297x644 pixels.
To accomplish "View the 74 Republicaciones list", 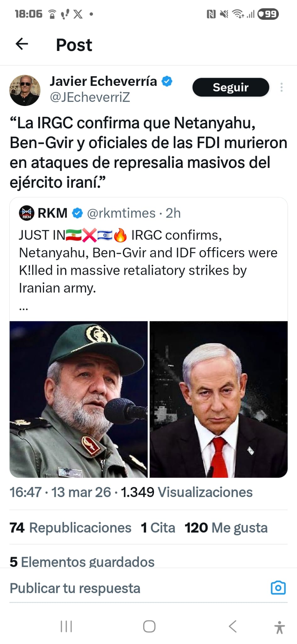I will (70, 528).
